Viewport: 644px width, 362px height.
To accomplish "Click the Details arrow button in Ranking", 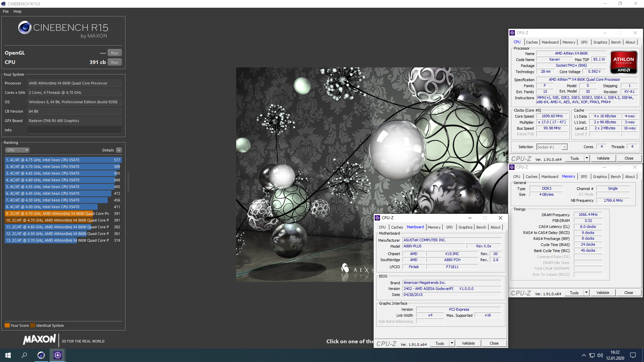I will (x=119, y=150).
